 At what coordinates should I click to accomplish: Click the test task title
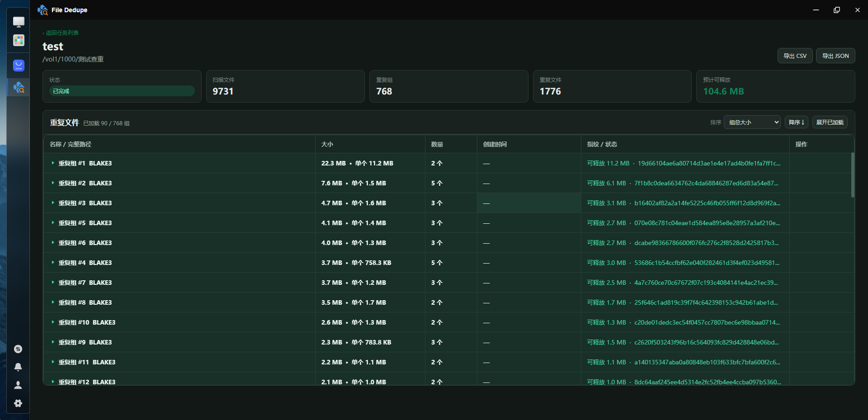[x=53, y=47]
